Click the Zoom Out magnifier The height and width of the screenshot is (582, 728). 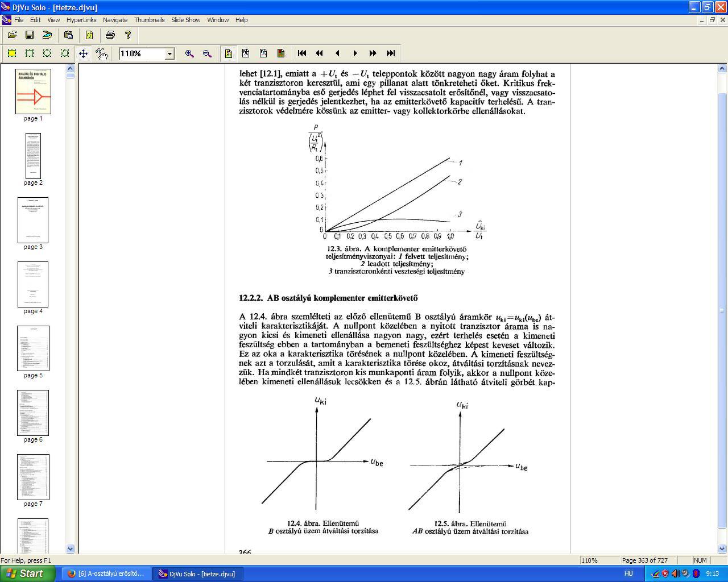[x=207, y=53]
